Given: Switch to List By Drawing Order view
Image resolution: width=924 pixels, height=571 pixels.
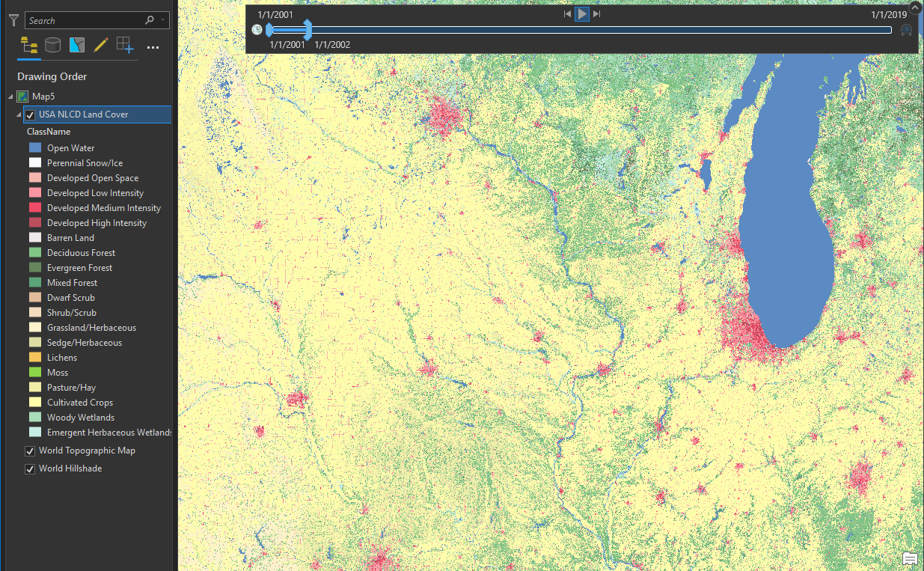Looking at the screenshot, I should coord(29,46).
